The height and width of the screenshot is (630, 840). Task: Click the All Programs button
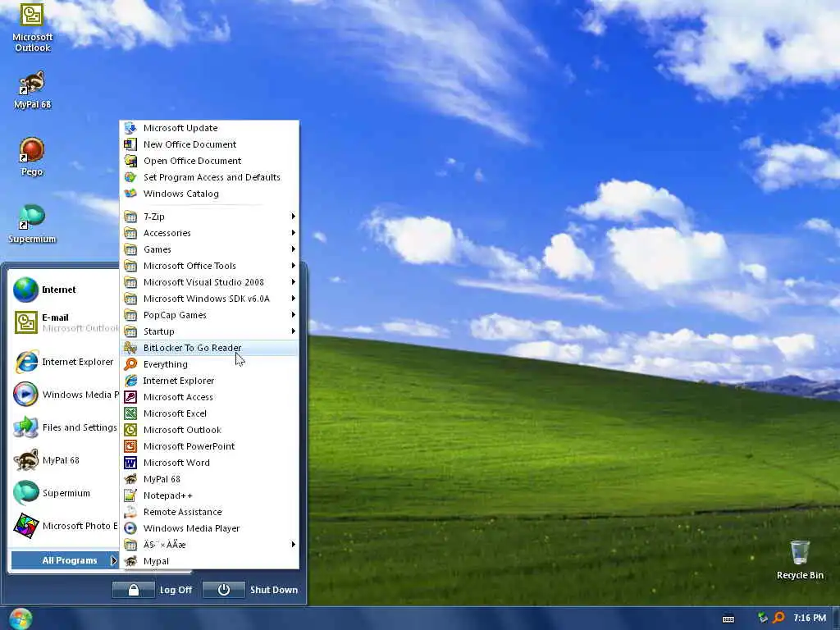coord(65,560)
